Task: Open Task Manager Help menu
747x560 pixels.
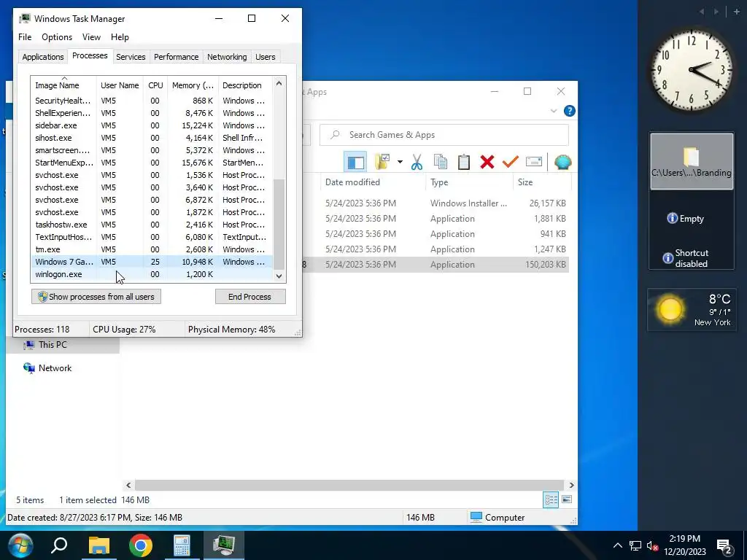Action: click(120, 37)
